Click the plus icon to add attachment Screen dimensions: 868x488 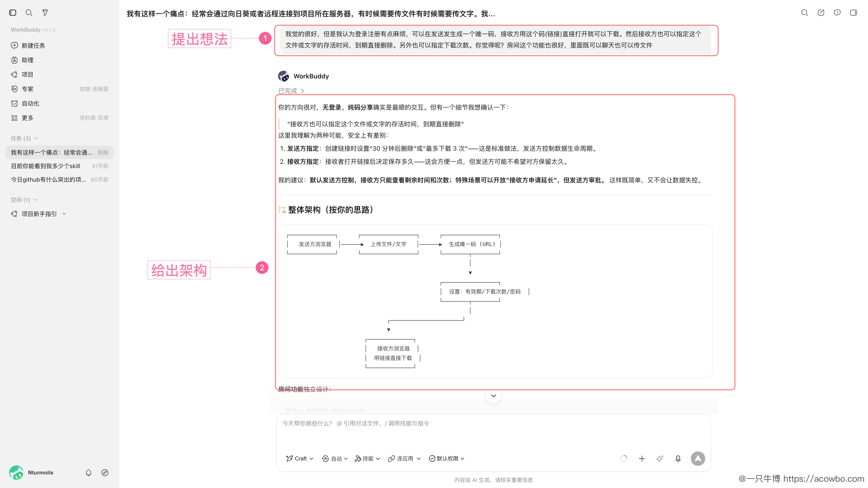click(x=642, y=458)
